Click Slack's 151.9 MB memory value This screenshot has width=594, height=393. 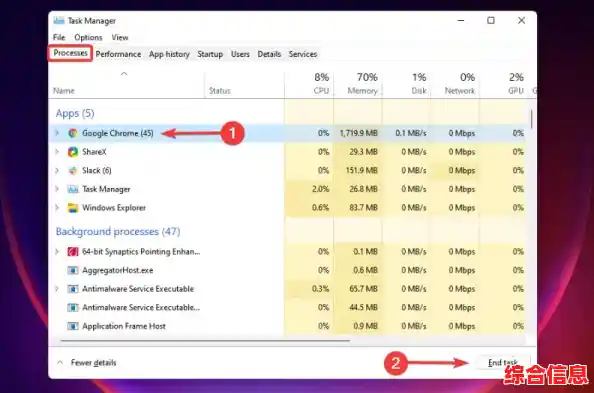[361, 171]
